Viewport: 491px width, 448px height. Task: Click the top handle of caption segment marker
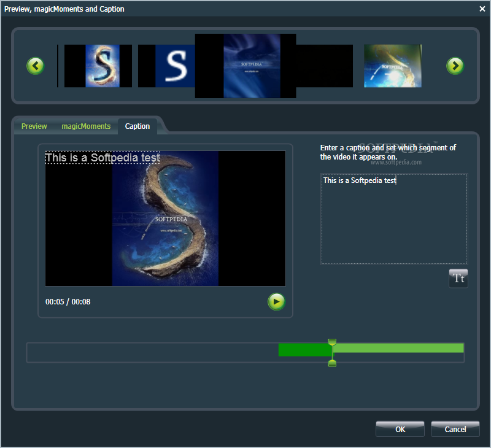[x=332, y=342]
